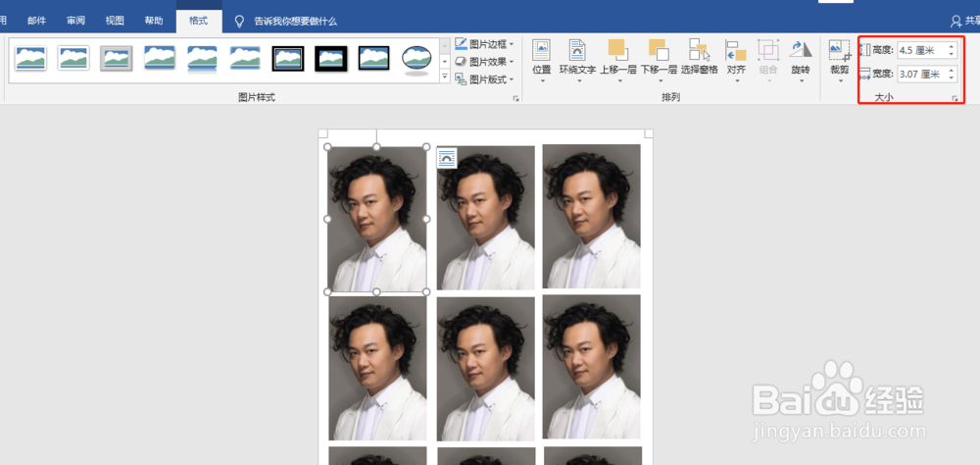The width and height of the screenshot is (980, 465).
Task: Launch the 大小 size group dialog launcher
Action: 955,98
